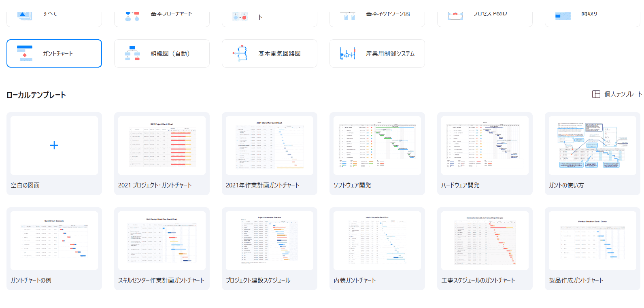Image resolution: width=644 pixels, height=308 pixels.
Task: Open 個人テンプレート link
Action: coord(623,94)
